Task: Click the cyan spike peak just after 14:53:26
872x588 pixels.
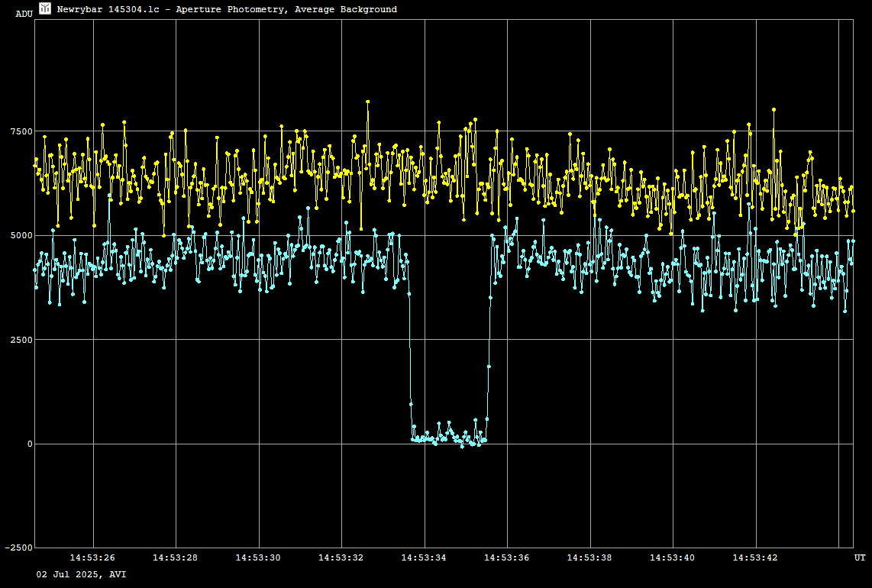Action: pyautogui.click(x=110, y=195)
